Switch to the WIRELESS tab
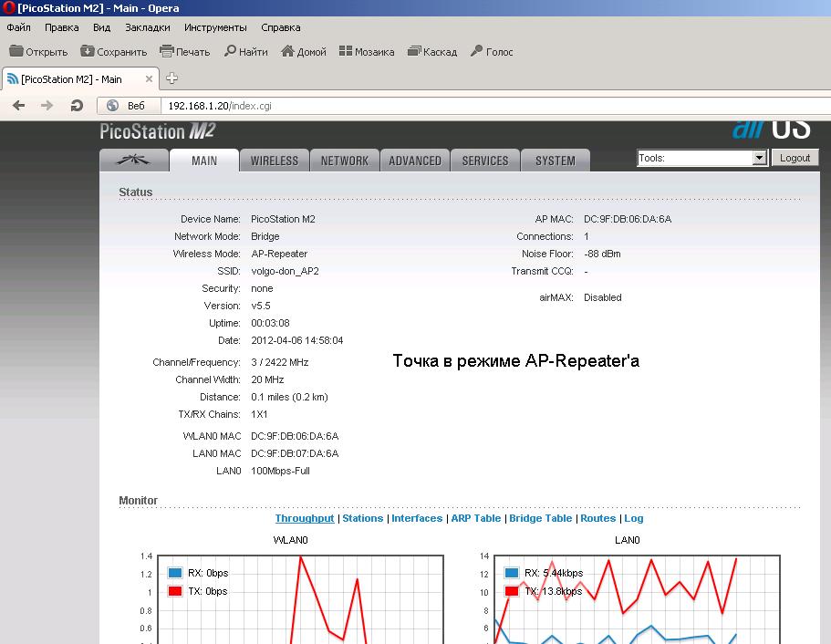This screenshot has width=831, height=644. pyautogui.click(x=274, y=160)
